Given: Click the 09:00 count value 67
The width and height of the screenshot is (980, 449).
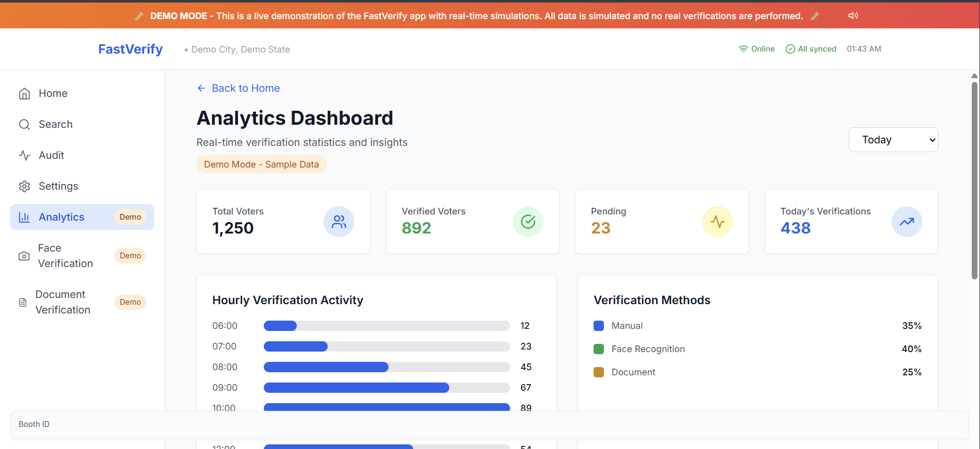Looking at the screenshot, I should click(526, 388).
